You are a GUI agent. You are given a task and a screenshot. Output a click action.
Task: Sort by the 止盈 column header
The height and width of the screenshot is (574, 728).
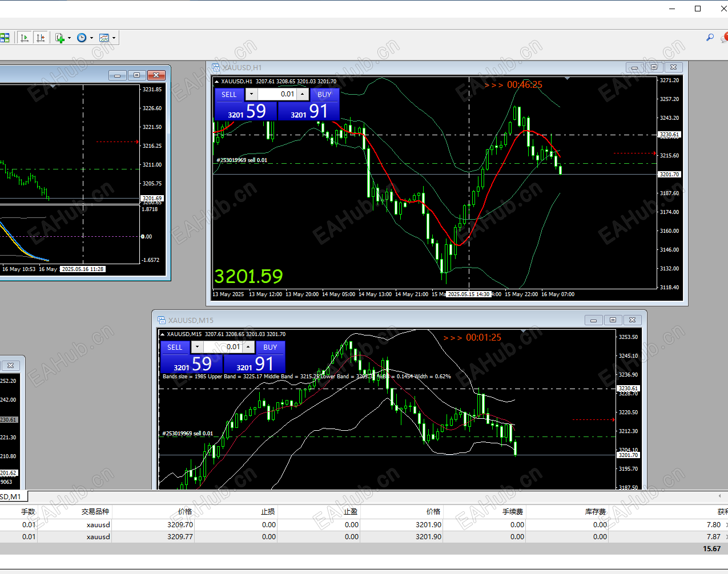351,512
